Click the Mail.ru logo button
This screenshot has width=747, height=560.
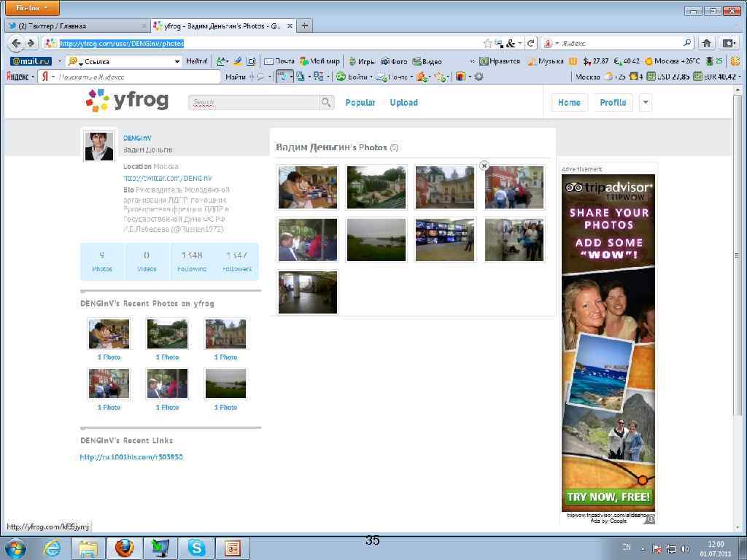[x=31, y=61]
